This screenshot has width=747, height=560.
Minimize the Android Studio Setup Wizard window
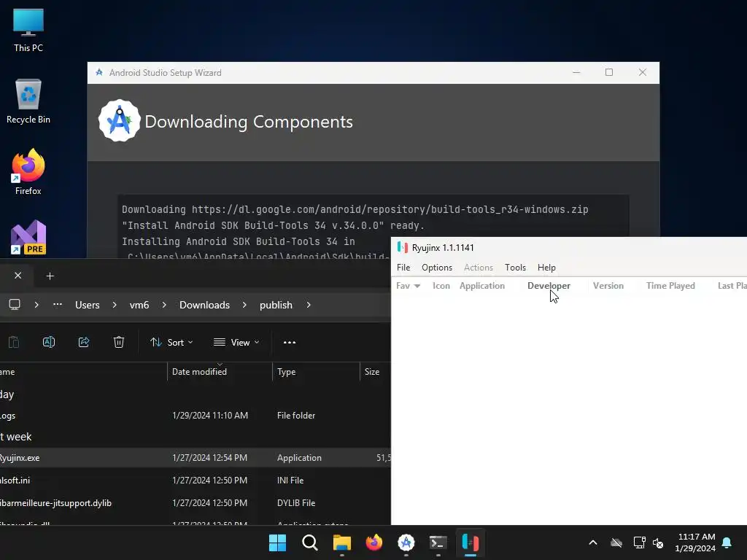(x=576, y=72)
